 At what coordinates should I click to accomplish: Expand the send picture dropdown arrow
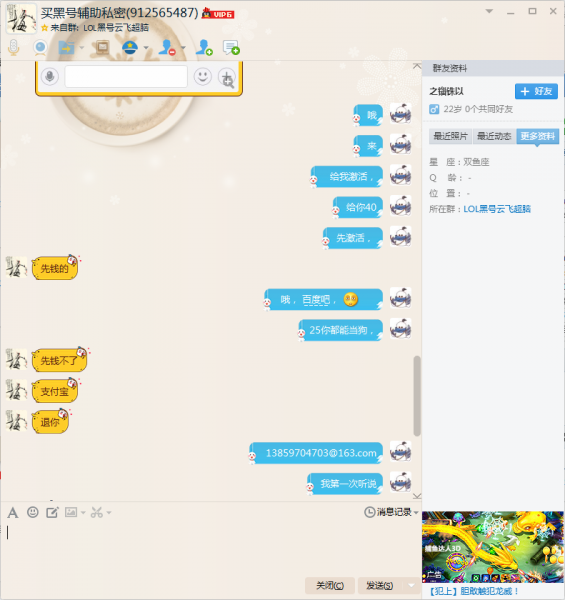click(x=83, y=512)
